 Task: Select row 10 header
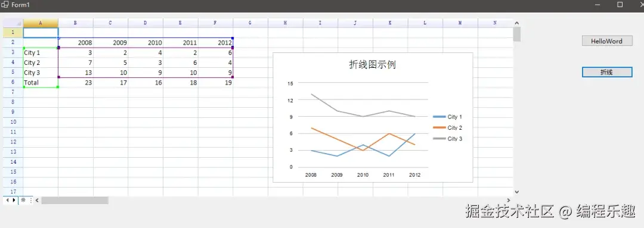pyautogui.click(x=13, y=122)
